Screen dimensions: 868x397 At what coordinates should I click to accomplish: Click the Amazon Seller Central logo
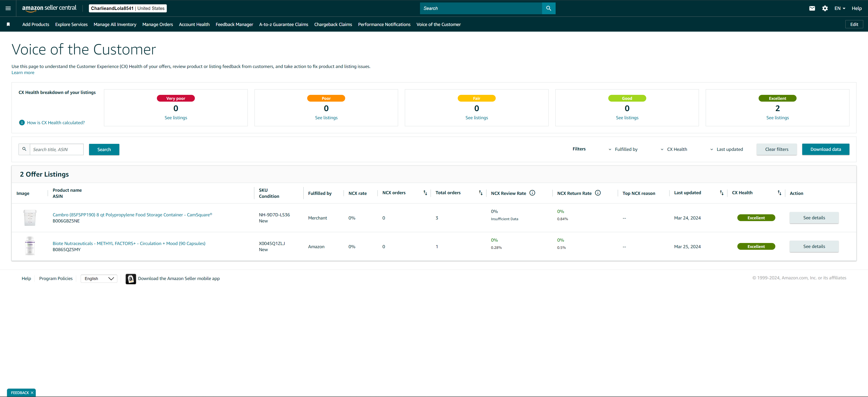tap(49, 8)
